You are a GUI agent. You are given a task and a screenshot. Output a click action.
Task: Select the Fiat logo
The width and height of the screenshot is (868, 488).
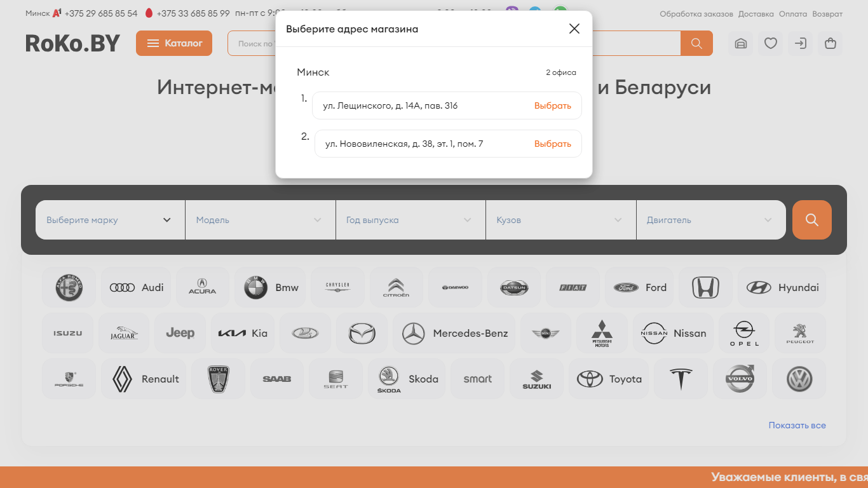573,287
